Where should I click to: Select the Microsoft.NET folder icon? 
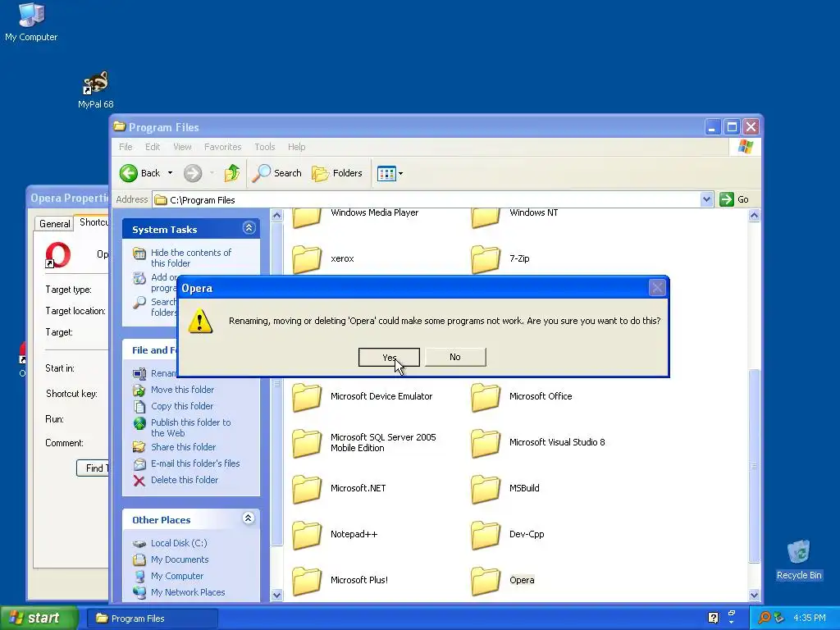tap(307, 489)
